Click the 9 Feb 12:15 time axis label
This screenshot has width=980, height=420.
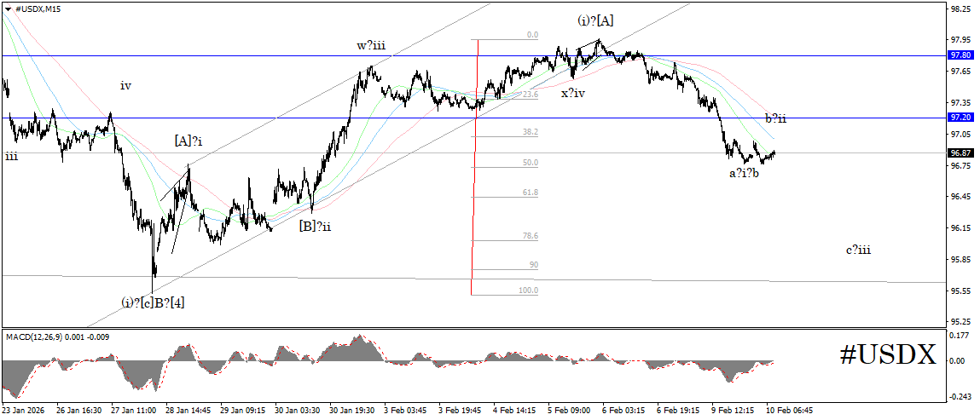734,411
